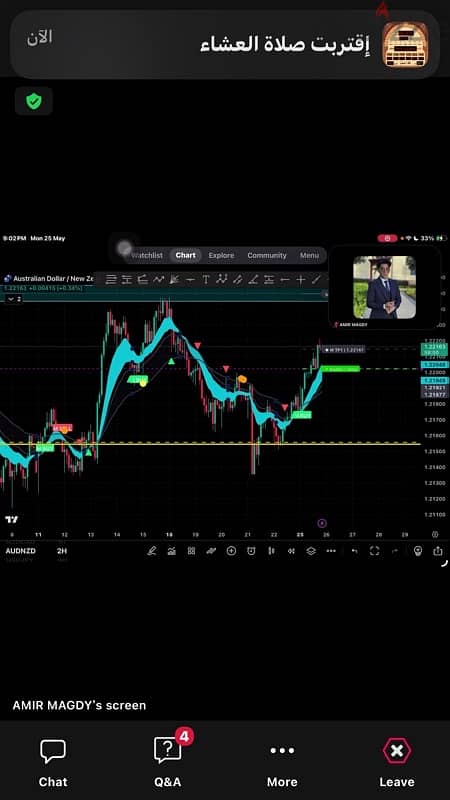This screenshot has height=800, width=450.
Task: Tap the red screen recording indicator
Action: pyautogui.click(x=388, y=238)
